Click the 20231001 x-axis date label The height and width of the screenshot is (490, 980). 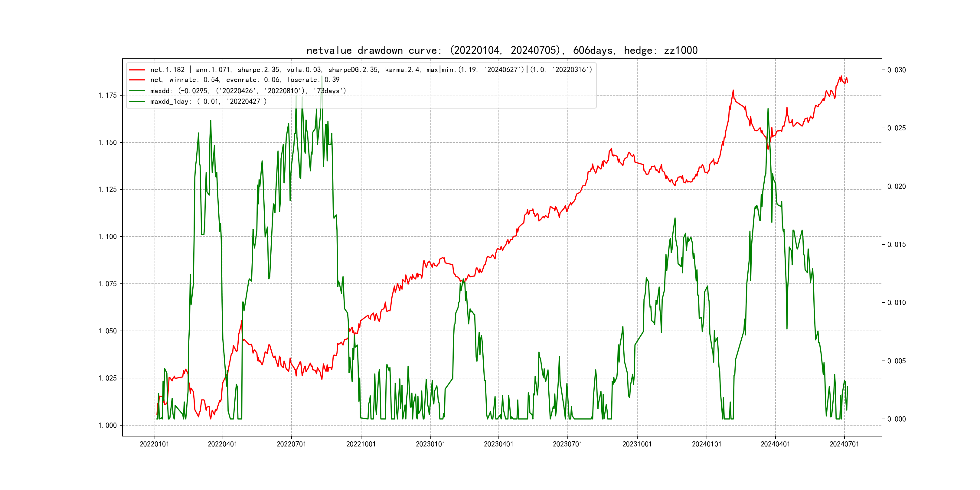click(637, 444)
